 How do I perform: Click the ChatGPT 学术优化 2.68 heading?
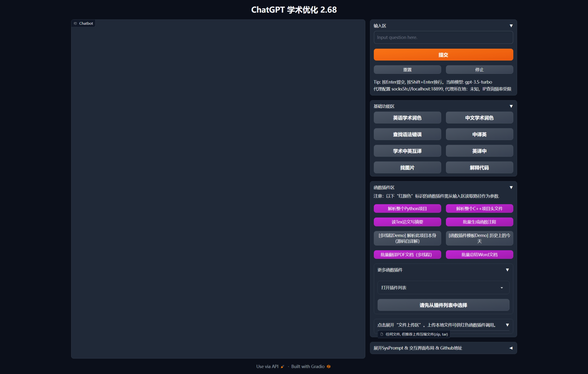(294, 10)
